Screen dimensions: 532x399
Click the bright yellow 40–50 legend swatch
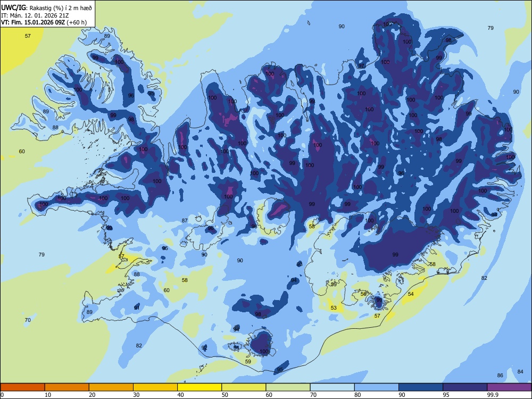pyautogui.click(x=199, y=387)
